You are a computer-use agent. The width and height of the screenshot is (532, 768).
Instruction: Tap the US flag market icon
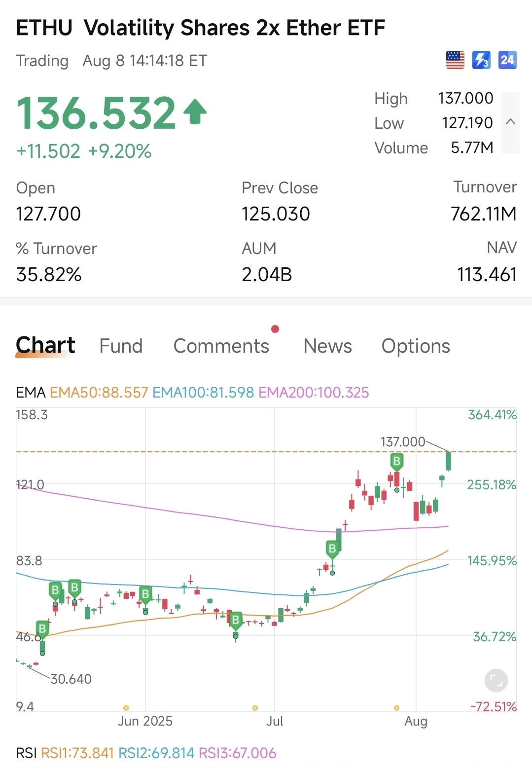(455, 60)
